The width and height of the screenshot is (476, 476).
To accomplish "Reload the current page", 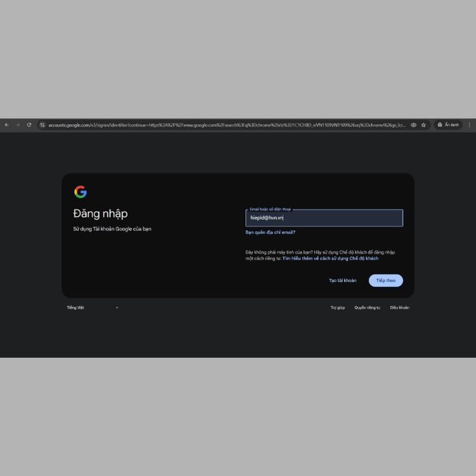I will tap(29, 124).
